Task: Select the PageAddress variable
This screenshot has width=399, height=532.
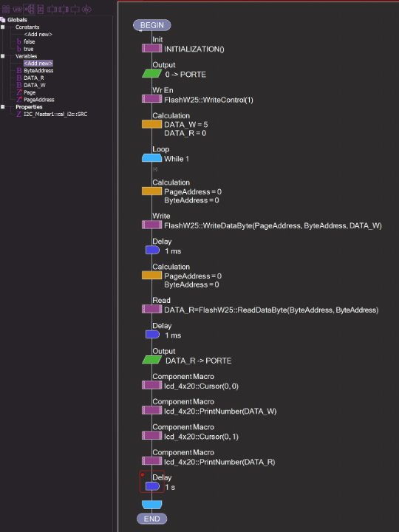Action: [x=38, y=100]
